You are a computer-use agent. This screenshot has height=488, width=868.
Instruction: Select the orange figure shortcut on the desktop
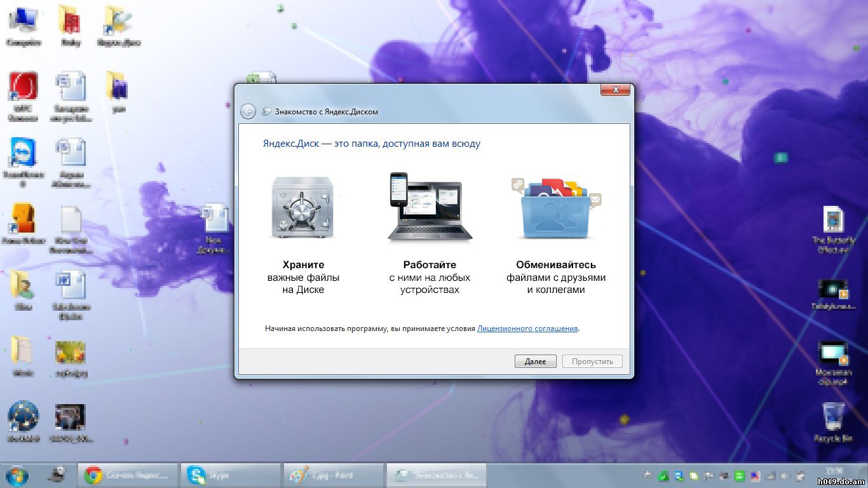pyautogui.click(x=23, y=225)
